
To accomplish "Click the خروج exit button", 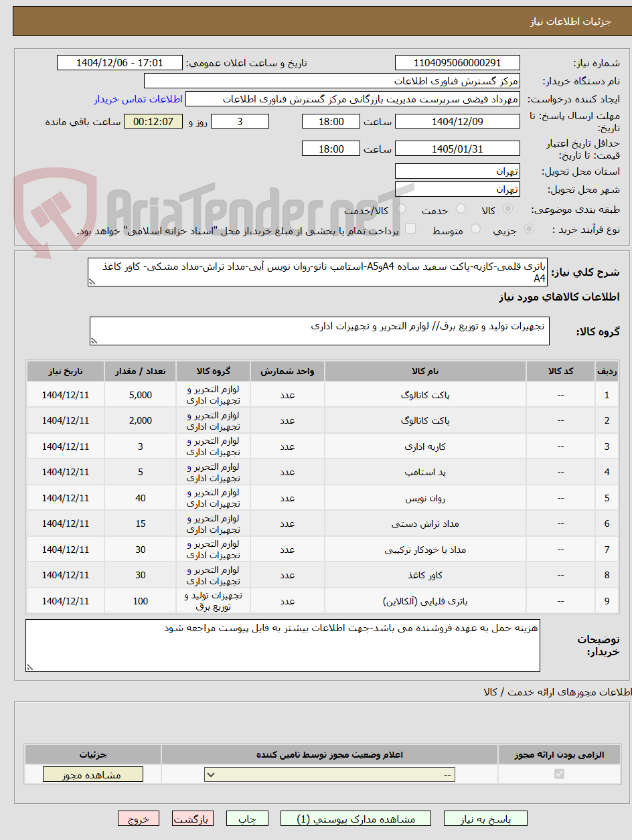I will pyautogui.click(x=139, y=819).
